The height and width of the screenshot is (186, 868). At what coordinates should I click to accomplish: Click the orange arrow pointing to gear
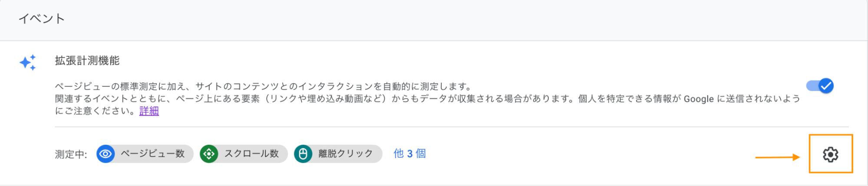click(x=777, y=157)
